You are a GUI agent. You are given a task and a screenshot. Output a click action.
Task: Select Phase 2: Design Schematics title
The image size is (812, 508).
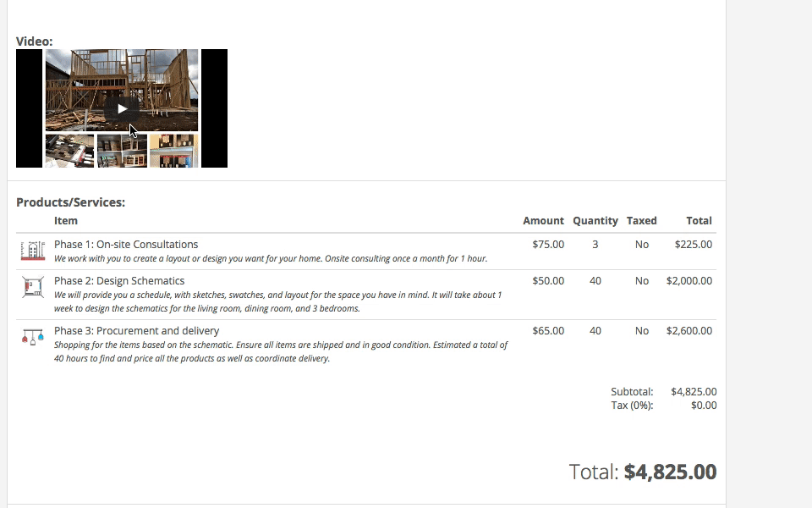[x=119, y=281]
